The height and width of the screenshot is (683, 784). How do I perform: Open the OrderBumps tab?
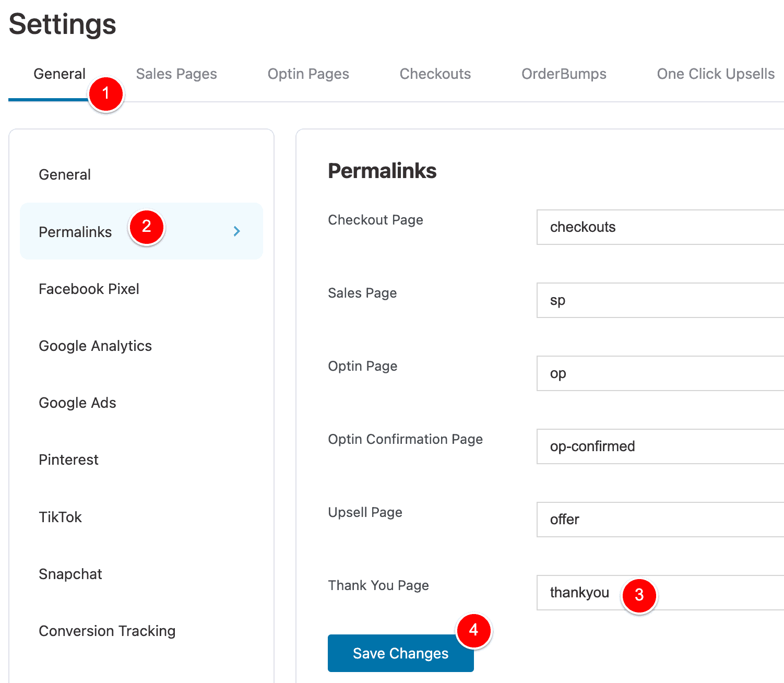click(x=564, y=74)
